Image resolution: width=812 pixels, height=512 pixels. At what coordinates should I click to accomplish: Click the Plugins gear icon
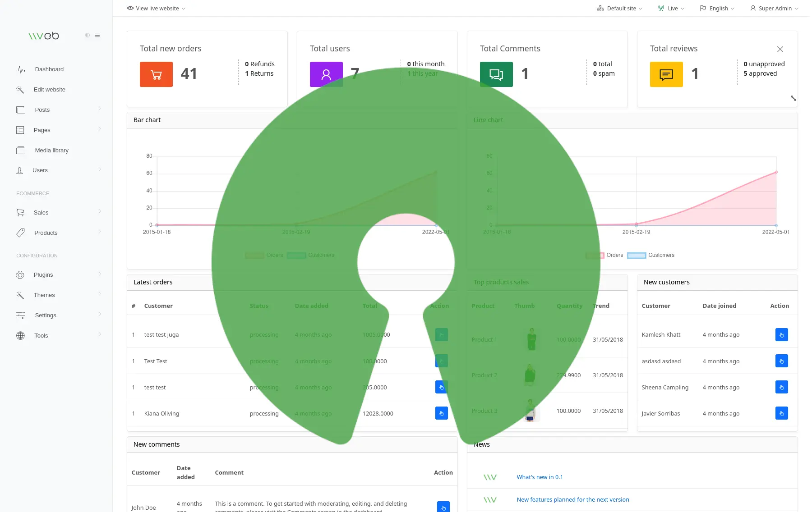click(x=21, y=274)
